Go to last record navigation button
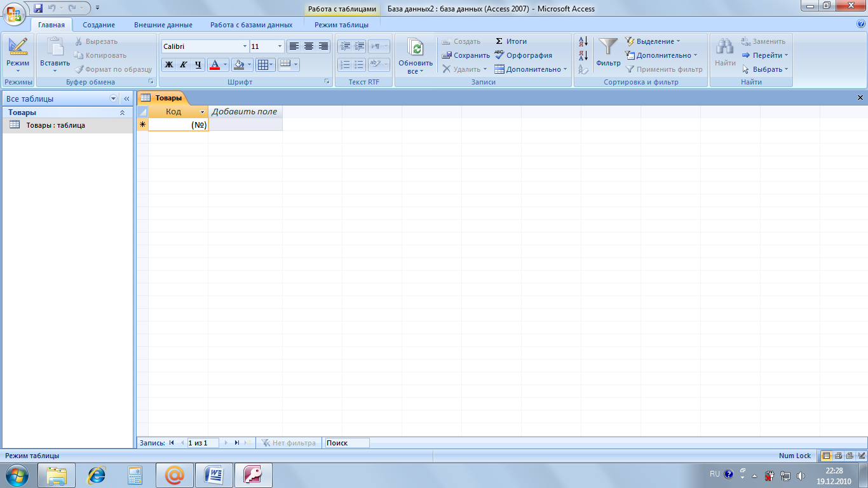The height and width of the screenshot is (488, 868). pyautogui.click(x=237, y=443)
